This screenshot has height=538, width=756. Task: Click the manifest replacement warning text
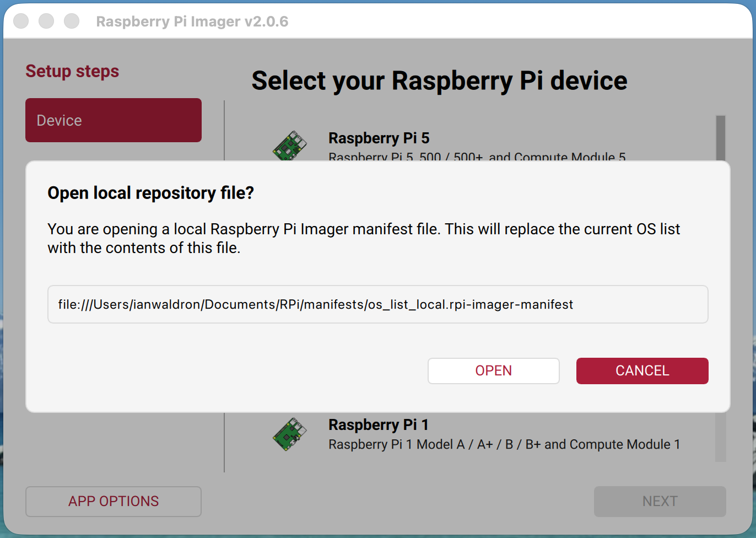tap(364, 238)
